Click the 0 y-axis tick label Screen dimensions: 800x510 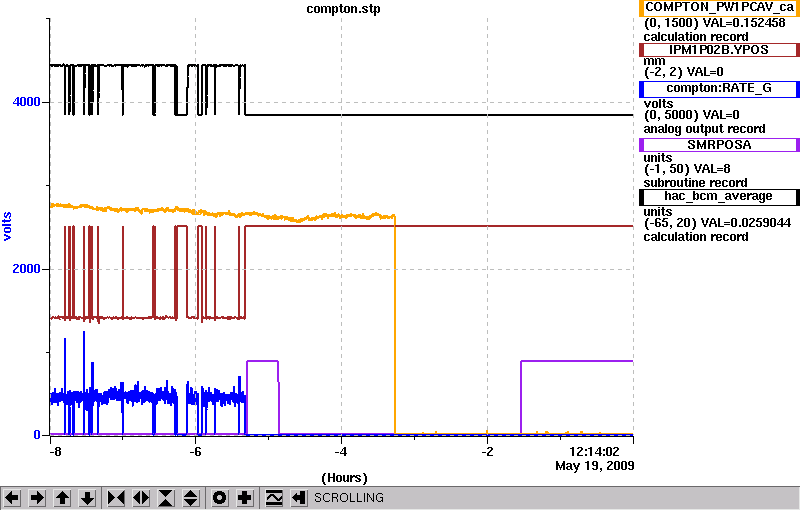[37, 435]
